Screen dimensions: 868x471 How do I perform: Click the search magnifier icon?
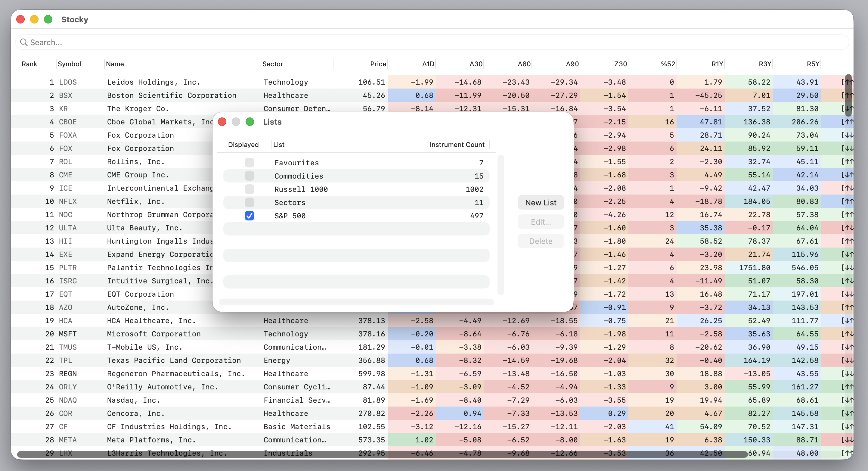click(x=23, y=42)
